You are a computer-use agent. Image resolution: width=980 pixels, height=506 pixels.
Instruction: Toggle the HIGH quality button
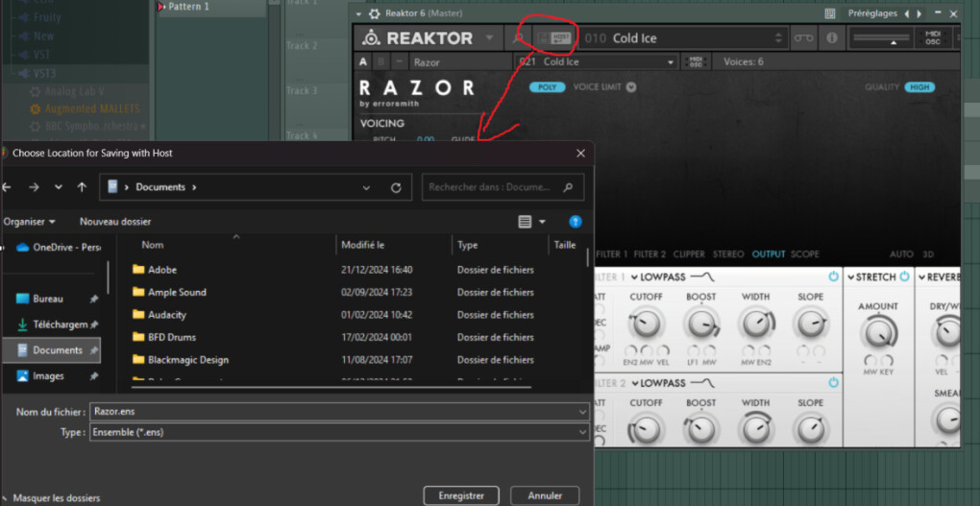coord(919,86)
